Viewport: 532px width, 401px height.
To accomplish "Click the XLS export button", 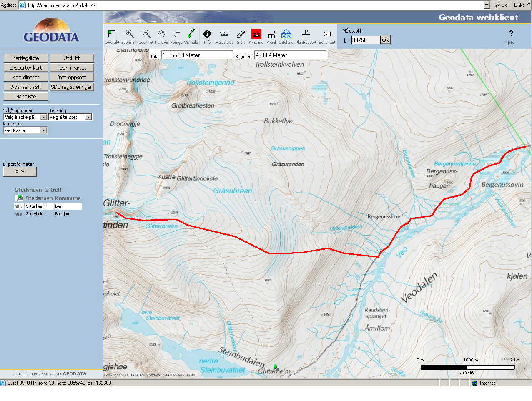I will point(20,172).
